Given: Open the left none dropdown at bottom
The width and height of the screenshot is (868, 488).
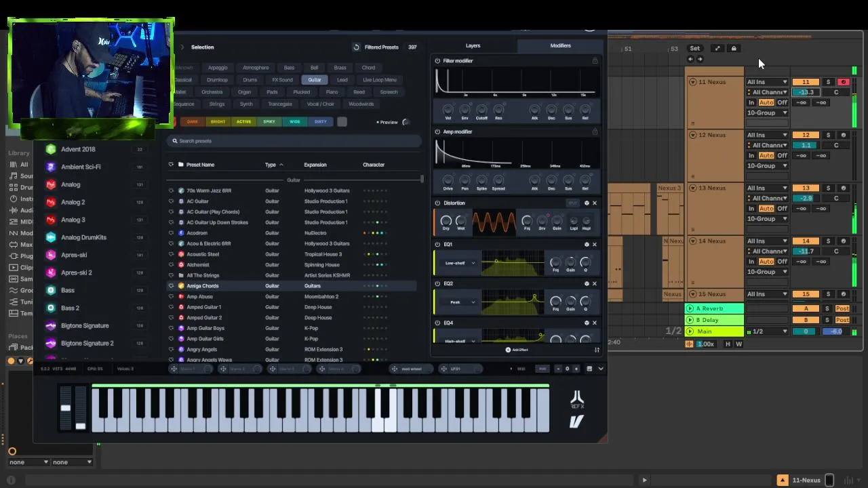Looking at the screenshot, I should pyautogui.click(x=28, y=462).
